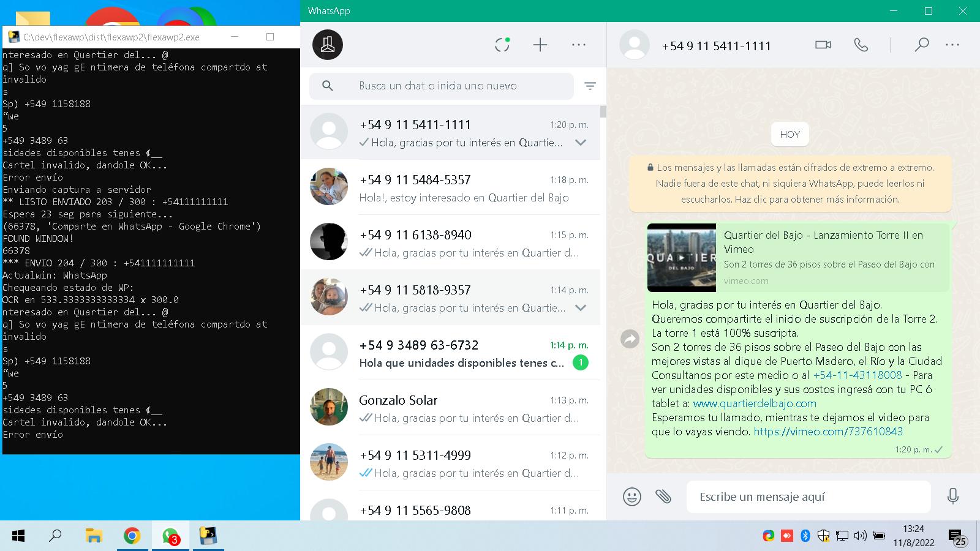Toggle the unread chats filter icon

(x=590, y=86)
